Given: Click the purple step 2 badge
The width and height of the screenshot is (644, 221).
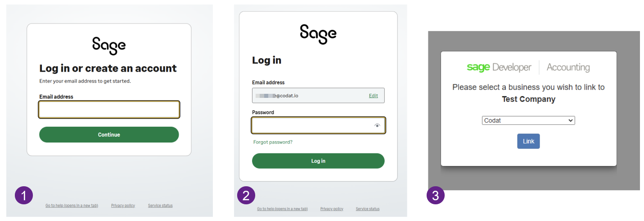Looking at the screenshot, I should (246, 195).
